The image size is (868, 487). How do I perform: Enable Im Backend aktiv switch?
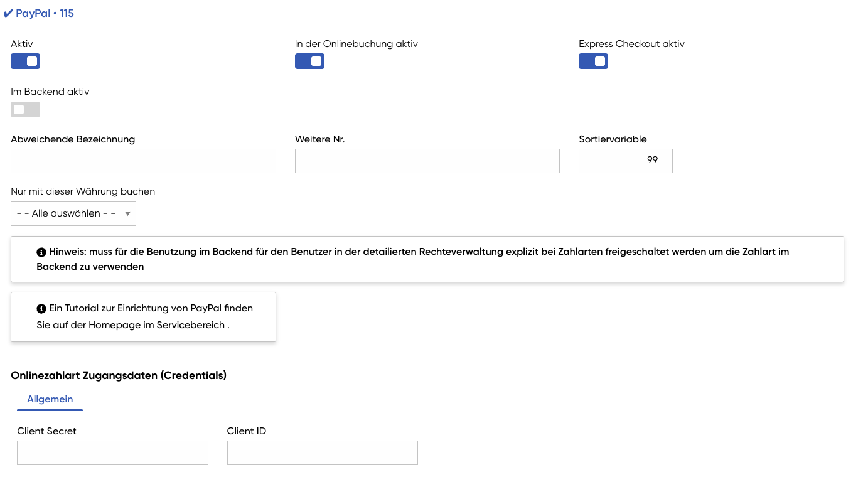click(x=25, y=109)
